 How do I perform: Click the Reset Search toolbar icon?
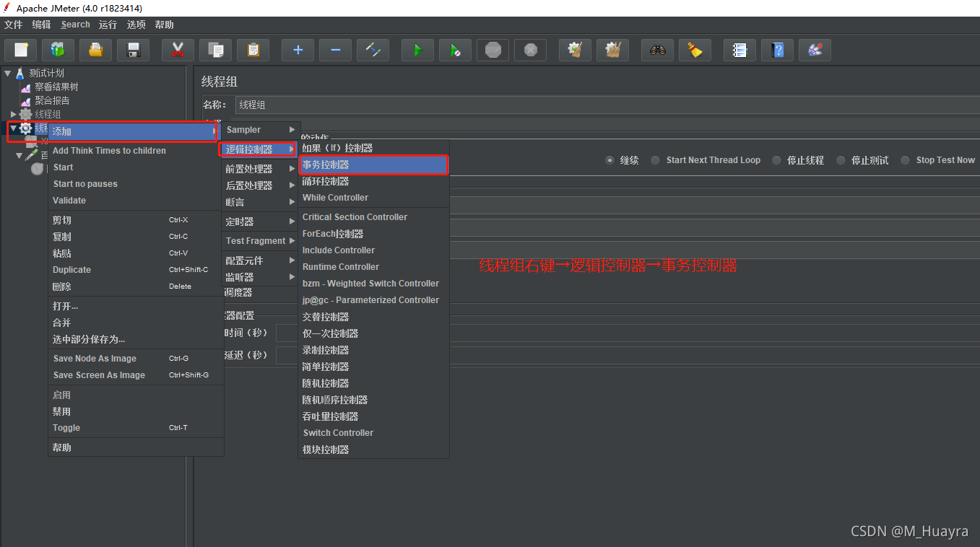[695, 50]
